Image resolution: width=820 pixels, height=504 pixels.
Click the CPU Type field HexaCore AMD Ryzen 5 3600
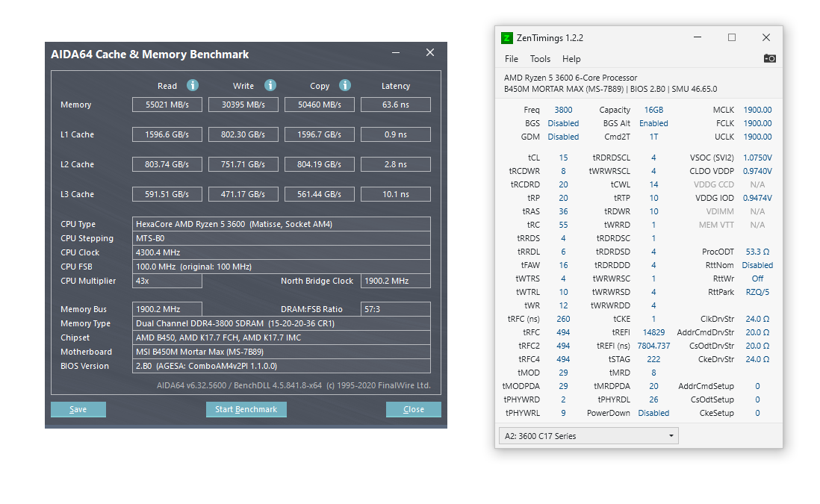coord(282,224)
